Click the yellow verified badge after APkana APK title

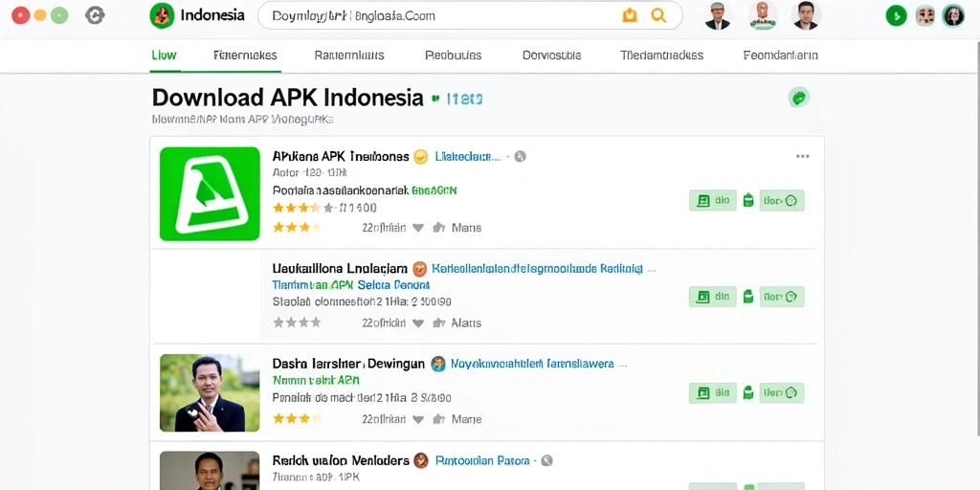[421, 156]
